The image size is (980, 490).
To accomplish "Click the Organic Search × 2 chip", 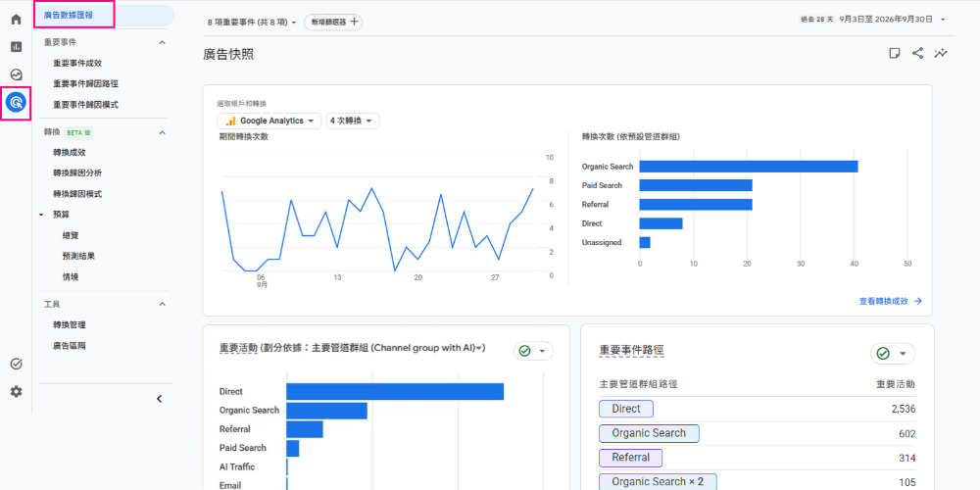I will (658, 482).
